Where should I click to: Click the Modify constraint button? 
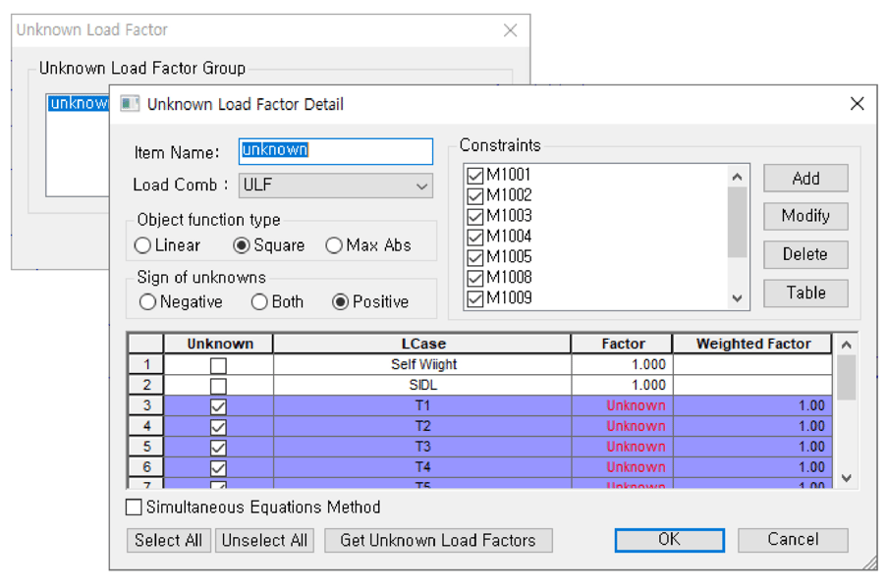click(x=805, y=216)
